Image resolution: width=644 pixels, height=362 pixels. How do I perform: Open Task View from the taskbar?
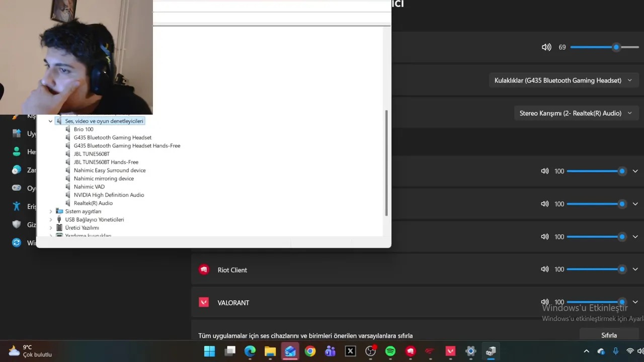pyautogui.click(x=230, y=351)
